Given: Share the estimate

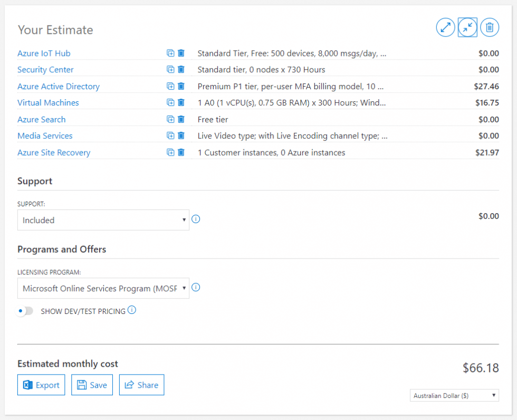Looking at the screenshot, I should pos(141,385).
